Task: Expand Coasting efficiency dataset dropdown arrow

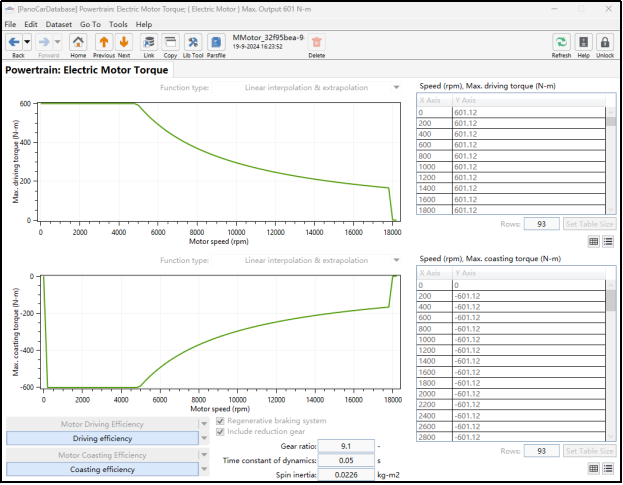Action: (x=204, y=470)
